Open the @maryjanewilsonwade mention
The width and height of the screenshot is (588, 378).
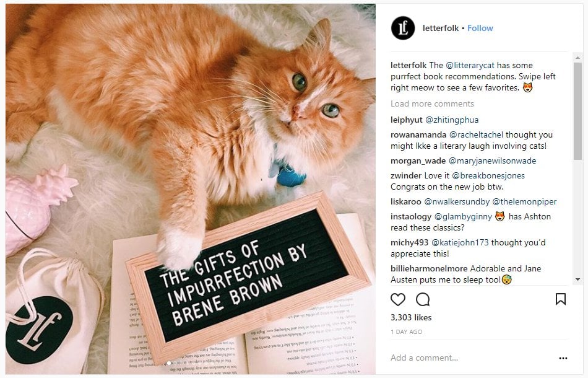493,160
